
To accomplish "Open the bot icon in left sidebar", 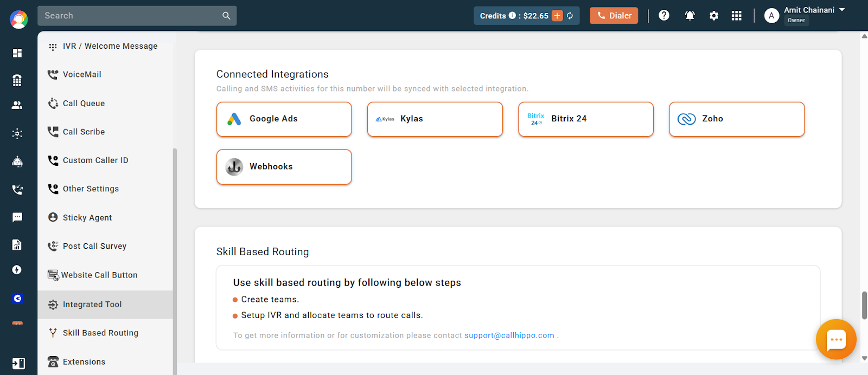I will click(x=17, y=161).
